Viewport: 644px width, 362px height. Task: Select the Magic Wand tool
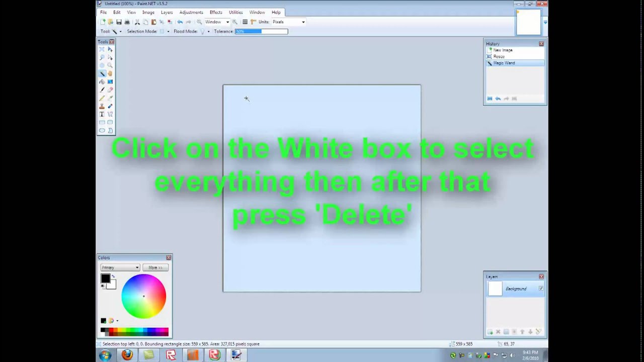point(102,73)
